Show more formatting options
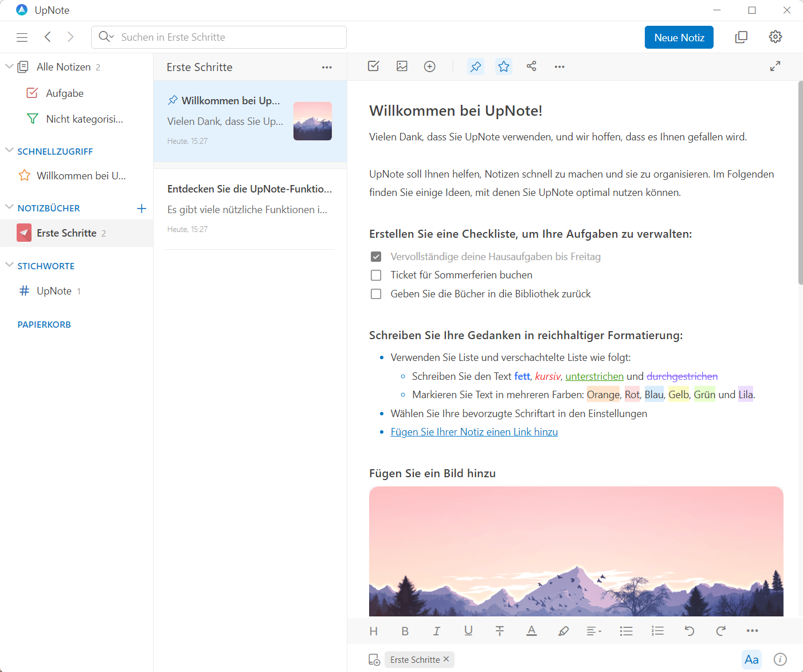The image size is (803, 672). (x=753, y=631)
